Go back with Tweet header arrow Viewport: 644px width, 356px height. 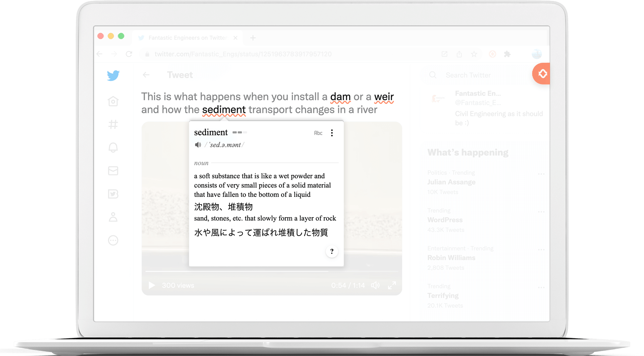click(146, 75)
